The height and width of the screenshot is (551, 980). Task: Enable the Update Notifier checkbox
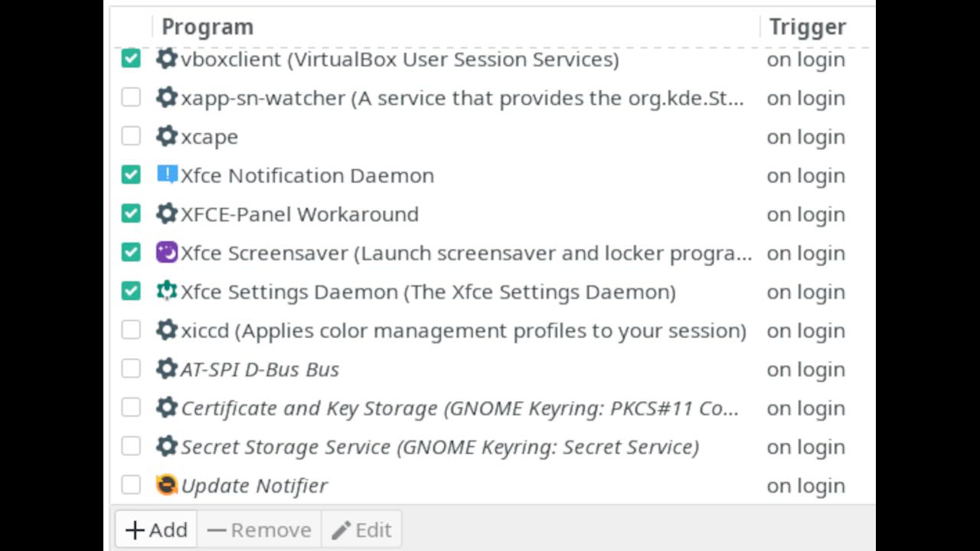click(x=131, y=485)
